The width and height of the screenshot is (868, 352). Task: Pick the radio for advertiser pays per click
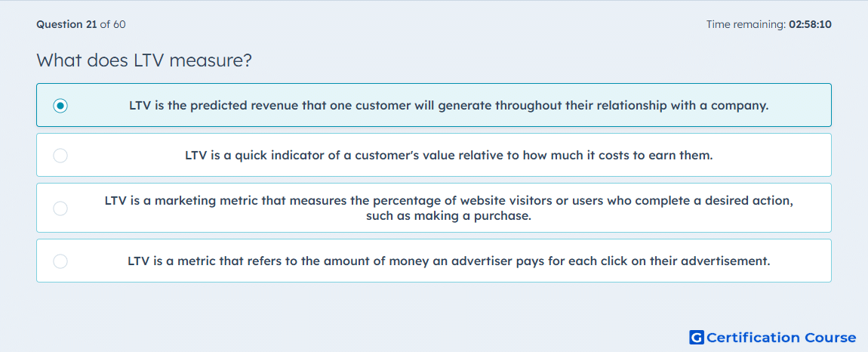[x=60, y=261]
